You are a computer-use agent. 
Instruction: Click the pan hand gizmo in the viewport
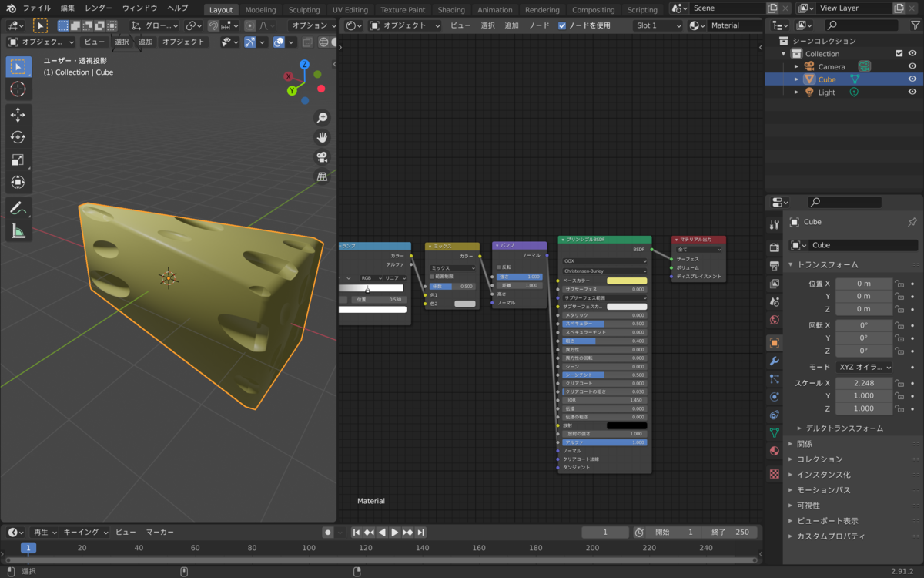[323, 137]
